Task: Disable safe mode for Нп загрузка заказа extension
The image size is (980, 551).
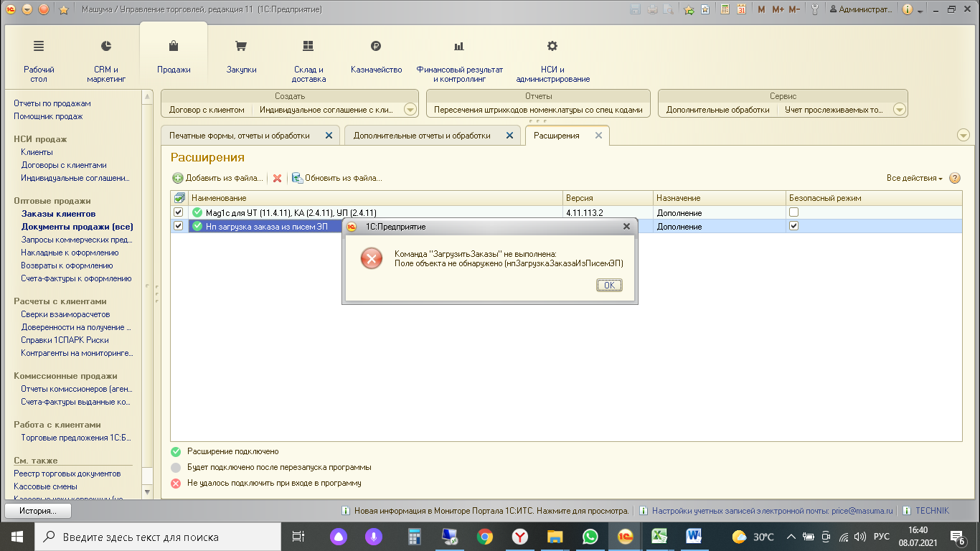Action: 793,226
